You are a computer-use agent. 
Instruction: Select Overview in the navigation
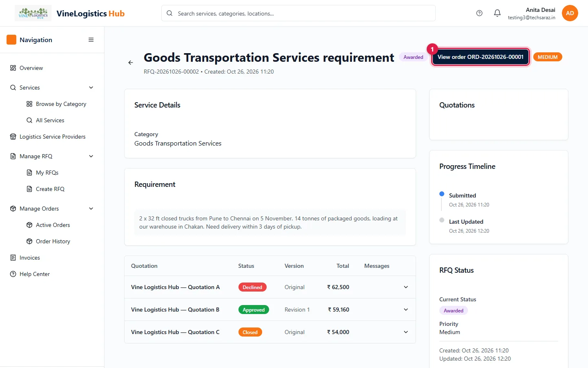point(31,68)
